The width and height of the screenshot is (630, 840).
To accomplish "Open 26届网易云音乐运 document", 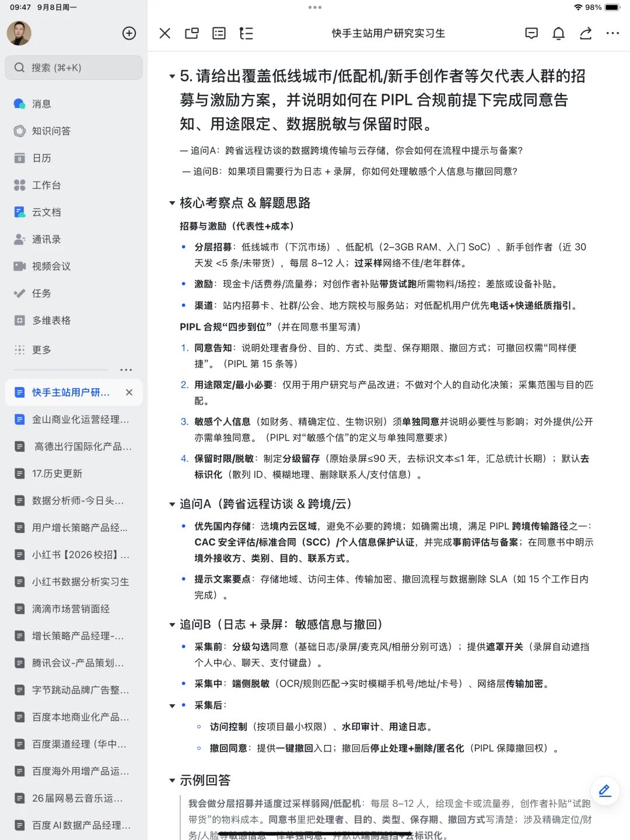I will click(x=73, y=799).
